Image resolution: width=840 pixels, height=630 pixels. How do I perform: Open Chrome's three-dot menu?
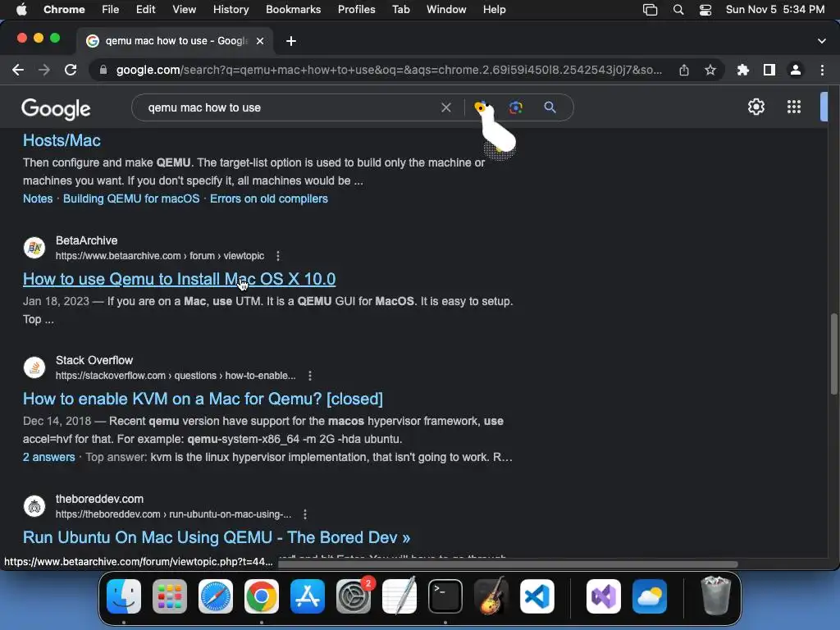tap(822, 71)
